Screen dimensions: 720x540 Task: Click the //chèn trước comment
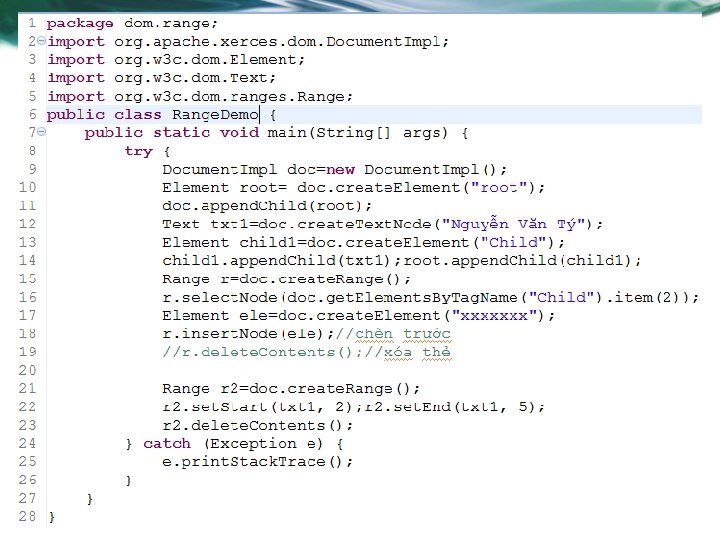click(x=393, y=334)
